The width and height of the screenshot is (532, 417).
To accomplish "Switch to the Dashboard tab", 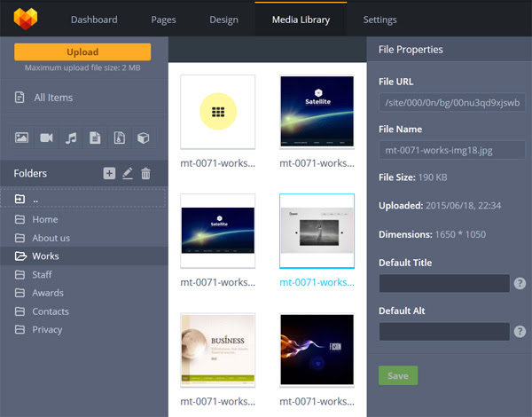I will coord(93,20).
